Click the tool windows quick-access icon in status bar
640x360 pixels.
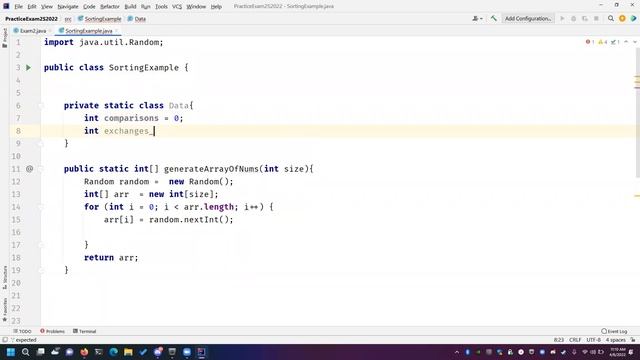pos(5,340)
